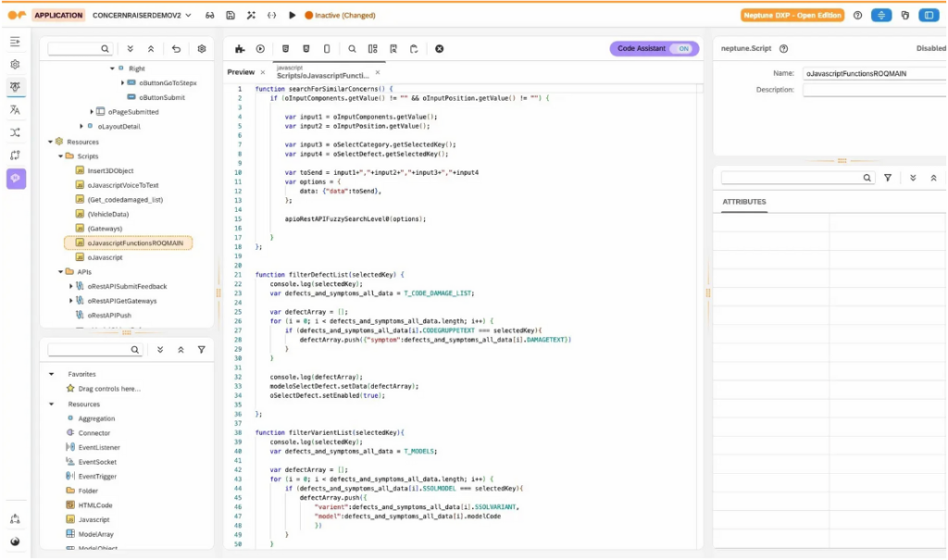Click the search magnifier in editor toolbar

click(352, 49)
